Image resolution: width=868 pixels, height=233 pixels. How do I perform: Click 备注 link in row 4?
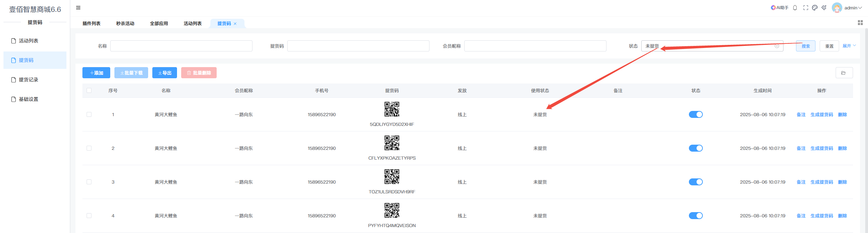pyautogui.click(x=801, y=216)
